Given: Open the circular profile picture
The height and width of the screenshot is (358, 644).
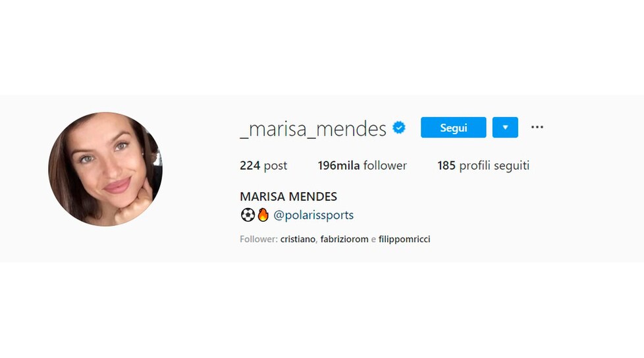Looking at the screenshot, I should 105,169.
